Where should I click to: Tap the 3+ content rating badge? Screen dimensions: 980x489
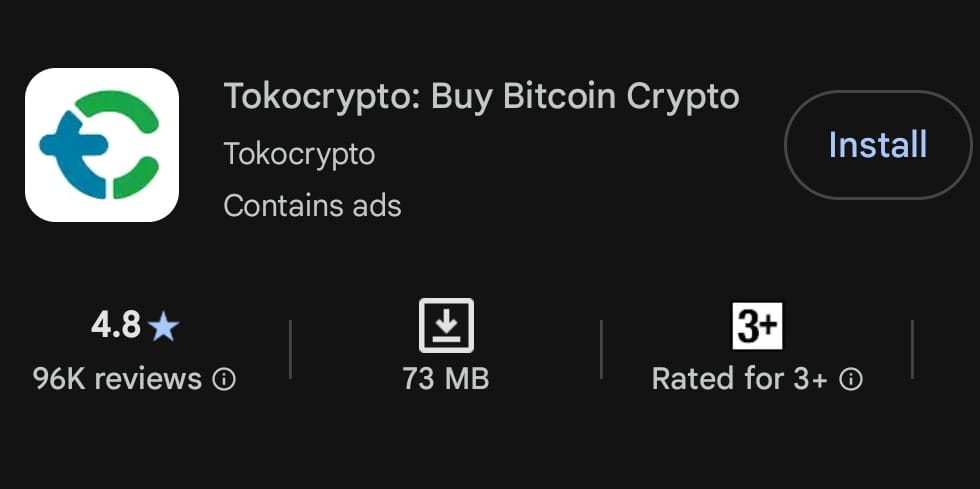(757, 326)
